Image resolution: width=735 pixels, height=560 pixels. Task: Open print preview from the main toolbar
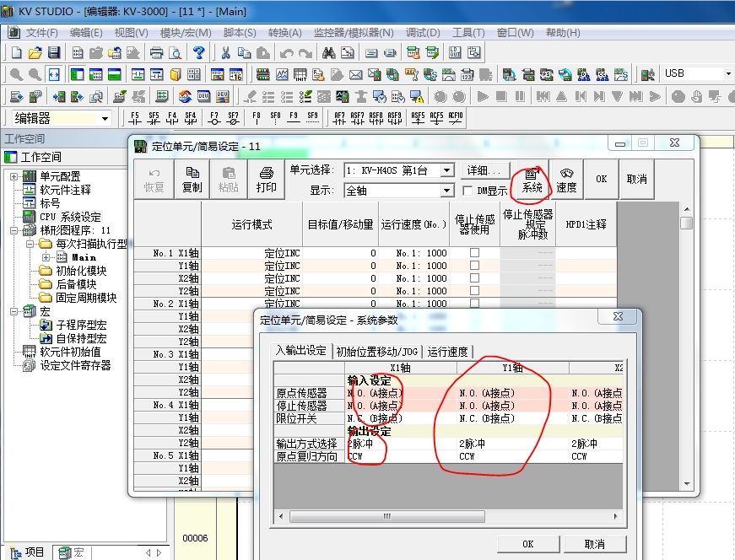175,52
